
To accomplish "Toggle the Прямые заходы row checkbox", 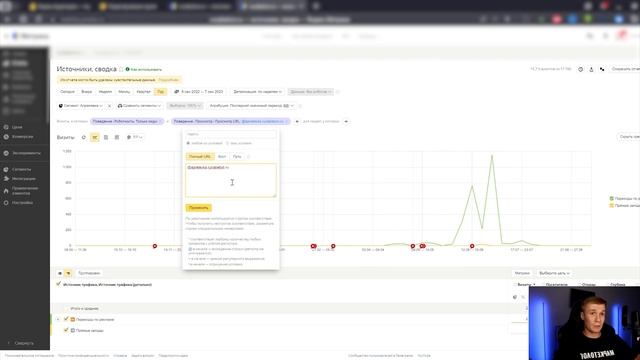I will (66, 330).
